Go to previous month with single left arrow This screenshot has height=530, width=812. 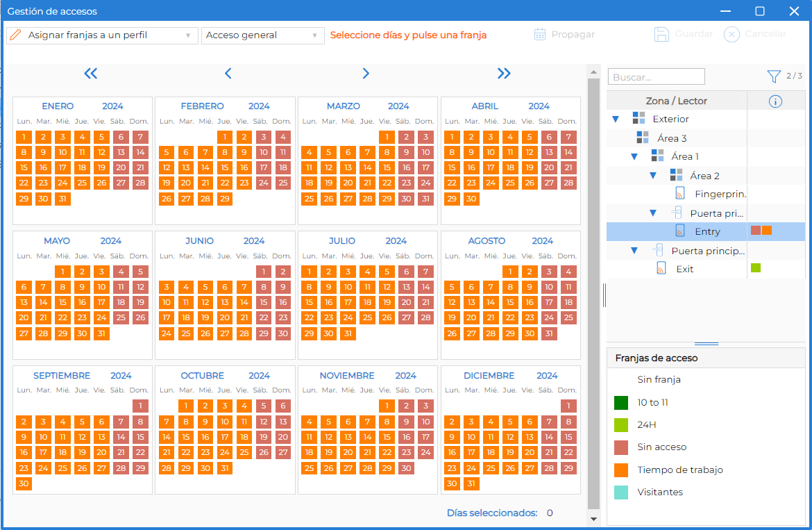pos(228,74)
